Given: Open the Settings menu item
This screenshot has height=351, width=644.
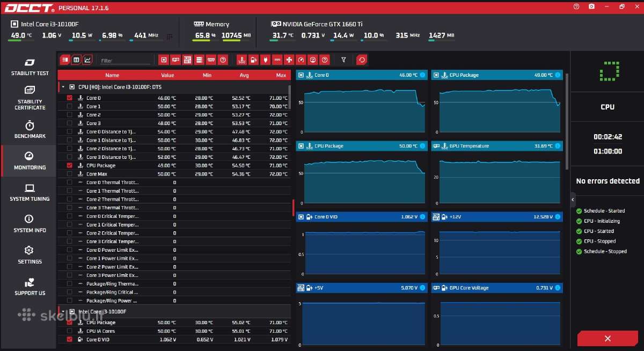Looking at the screenshot, I should tap(30, 255).
